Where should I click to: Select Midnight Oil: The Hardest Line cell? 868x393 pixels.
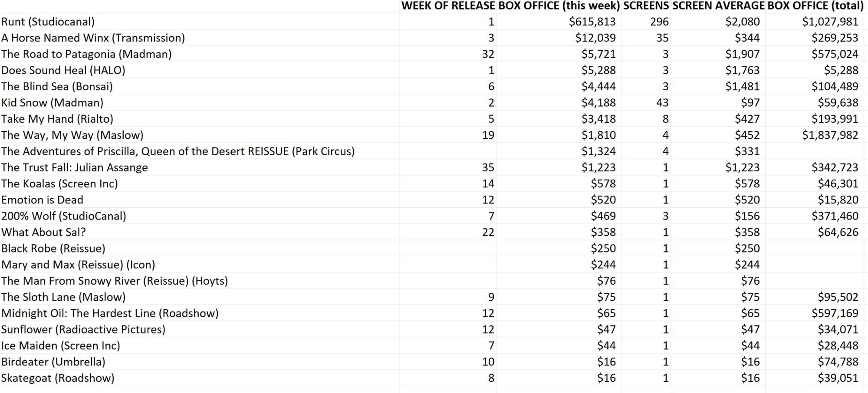point(110,313)
